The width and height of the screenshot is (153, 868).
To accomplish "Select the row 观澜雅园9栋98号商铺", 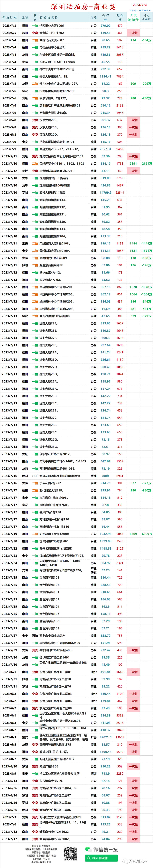I will click(x=76, y=178).
